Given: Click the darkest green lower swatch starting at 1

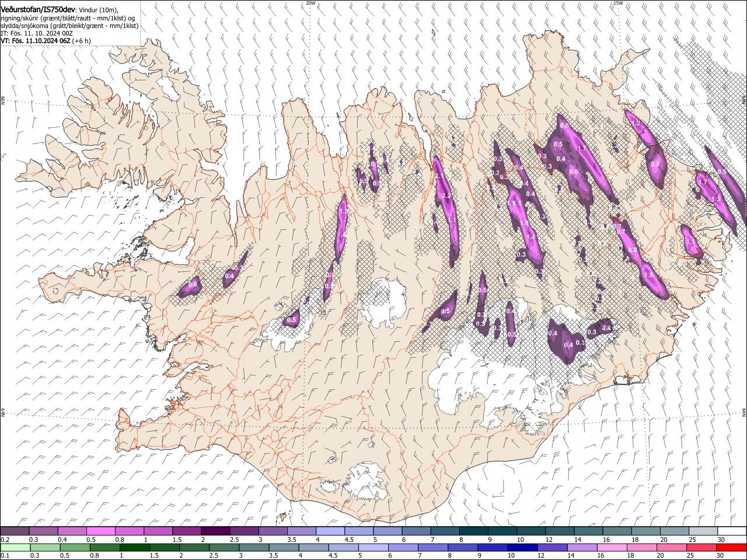Looking at the screenshot, I should point(135,547).
